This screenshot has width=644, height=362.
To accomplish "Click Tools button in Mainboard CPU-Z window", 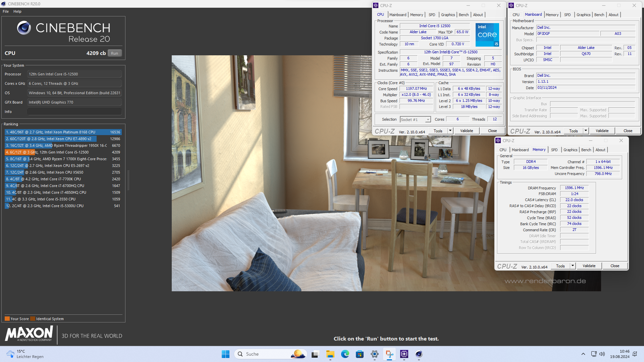I will (574, 131).
